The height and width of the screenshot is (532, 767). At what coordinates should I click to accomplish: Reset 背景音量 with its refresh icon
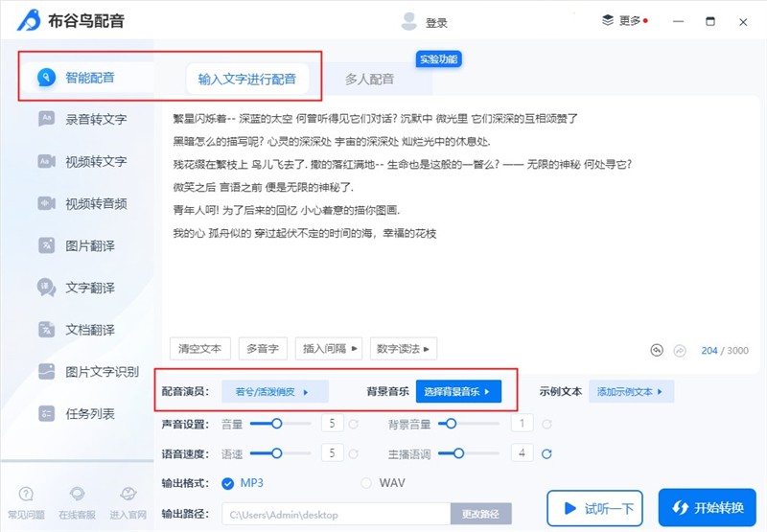coord(546,424)
